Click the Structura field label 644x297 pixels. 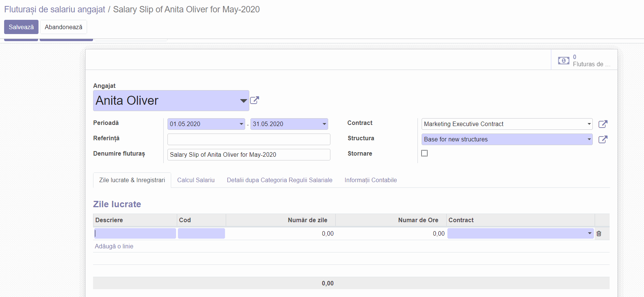(x=361, y=138)
